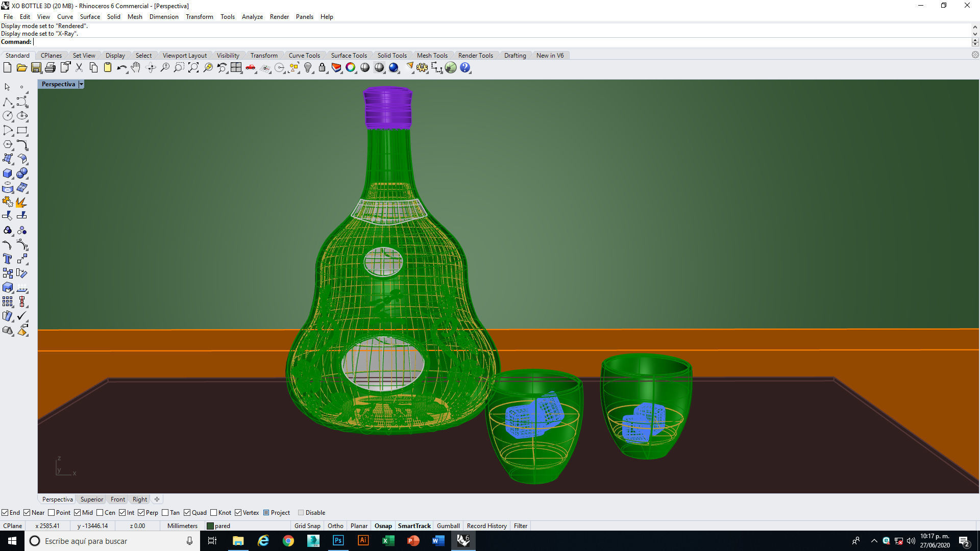980x551 pixels.
Task: Open the Surface menu
Action: pyautogui.click(x=90, y=17)
